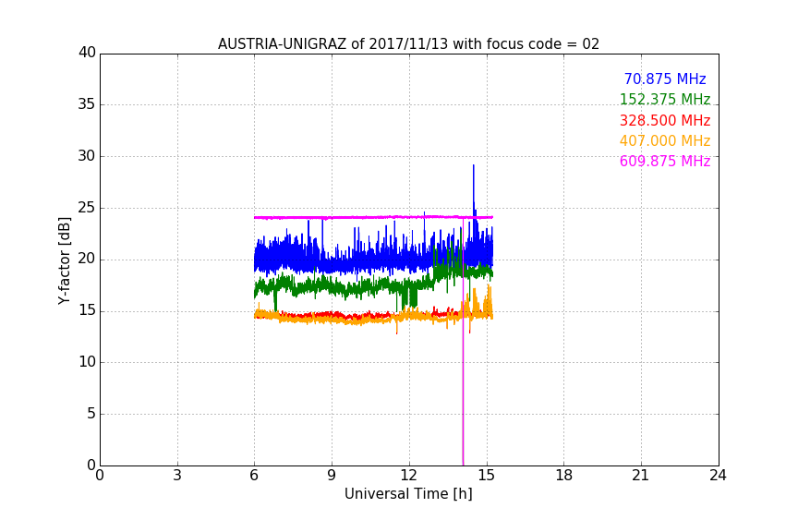Click the y-axis tick label 15
The image size is (798, 532).
coord(87,310)
